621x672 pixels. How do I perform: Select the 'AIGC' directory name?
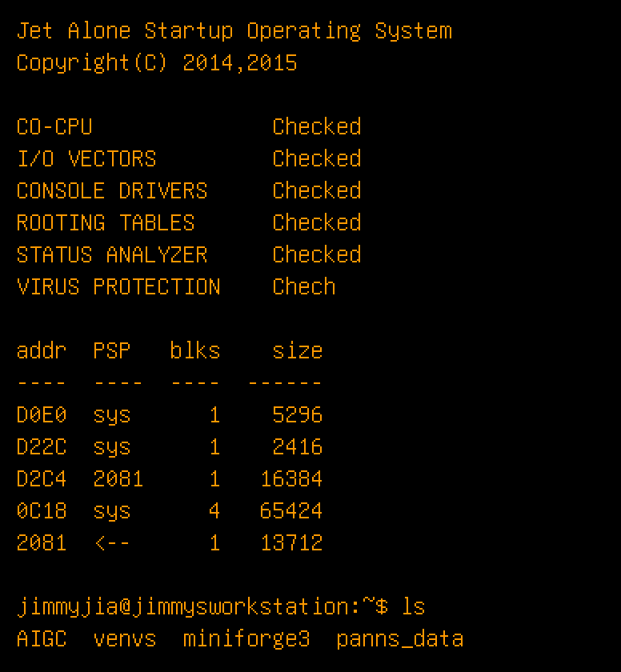coord(42,639)
